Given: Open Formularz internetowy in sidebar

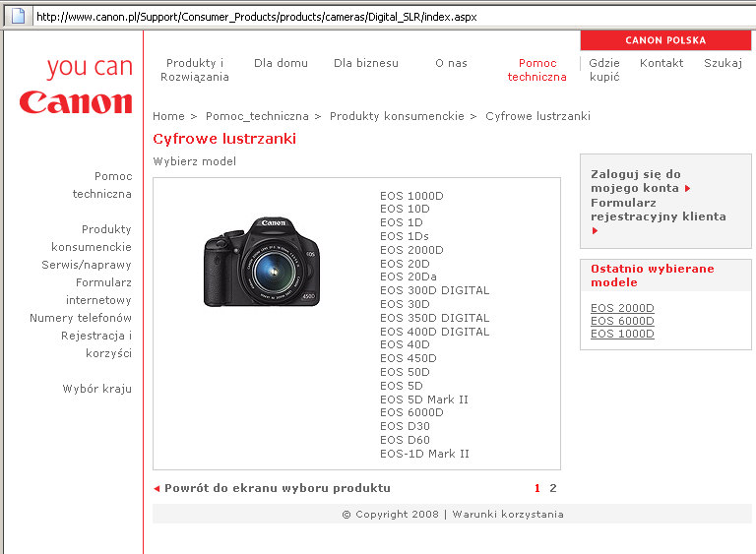Looking at the screenshot, I should [x=98, y=291].
